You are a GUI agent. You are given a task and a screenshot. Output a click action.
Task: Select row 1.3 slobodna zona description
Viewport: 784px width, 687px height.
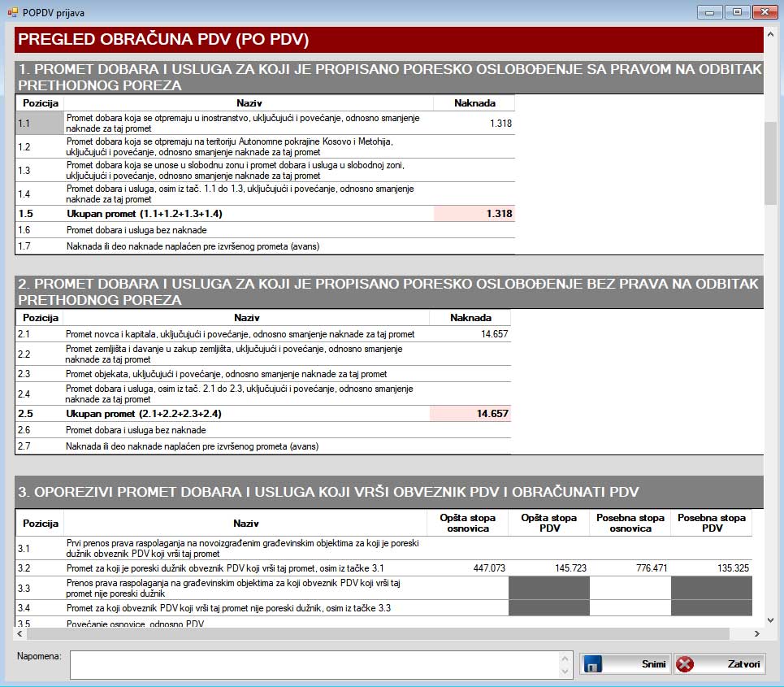(235, 170)
